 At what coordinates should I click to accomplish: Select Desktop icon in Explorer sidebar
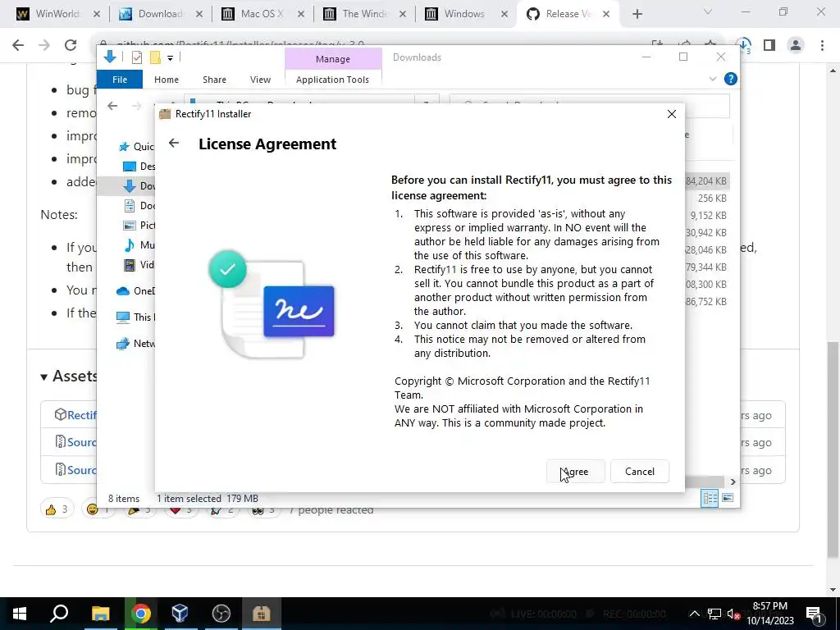click(x=129, y=166)
